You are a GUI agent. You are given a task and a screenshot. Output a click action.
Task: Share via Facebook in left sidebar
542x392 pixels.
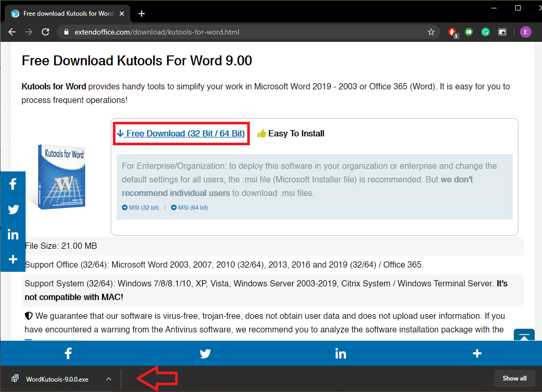13,184
